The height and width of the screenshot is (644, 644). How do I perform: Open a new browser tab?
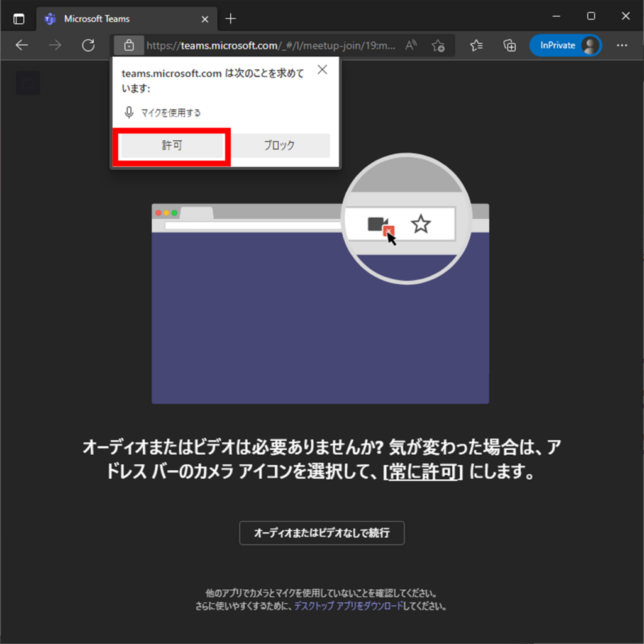(231, 19)
